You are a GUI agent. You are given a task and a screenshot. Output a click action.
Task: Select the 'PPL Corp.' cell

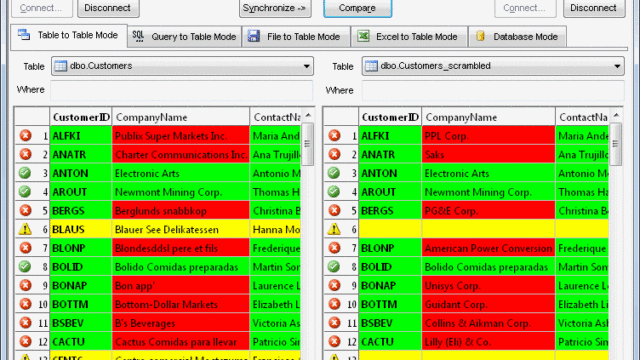(489, 136)
